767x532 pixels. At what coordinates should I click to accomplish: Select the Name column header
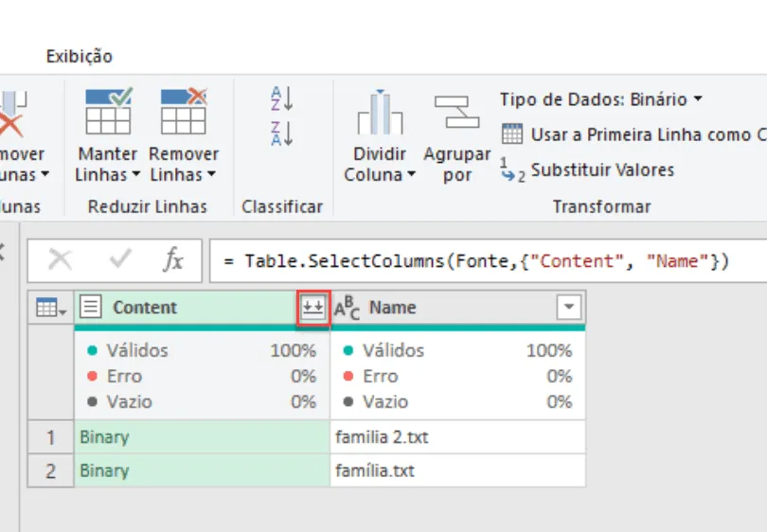coord(458,308)
